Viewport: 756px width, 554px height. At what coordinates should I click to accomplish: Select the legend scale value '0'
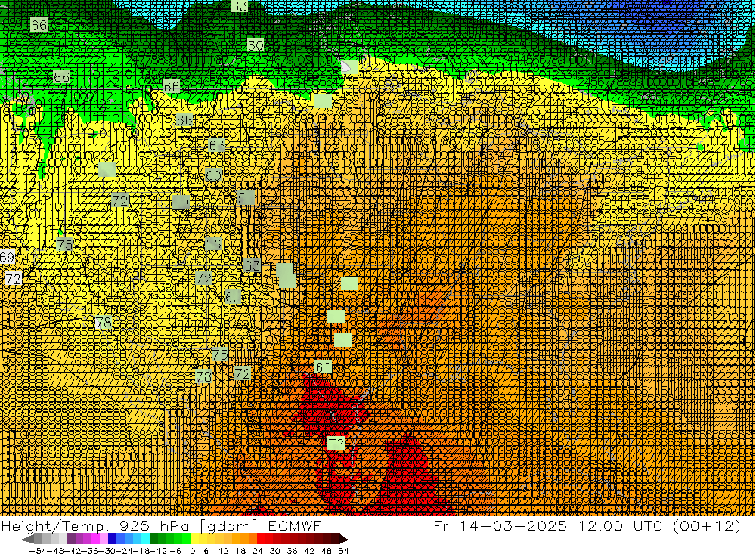[192, 551]
